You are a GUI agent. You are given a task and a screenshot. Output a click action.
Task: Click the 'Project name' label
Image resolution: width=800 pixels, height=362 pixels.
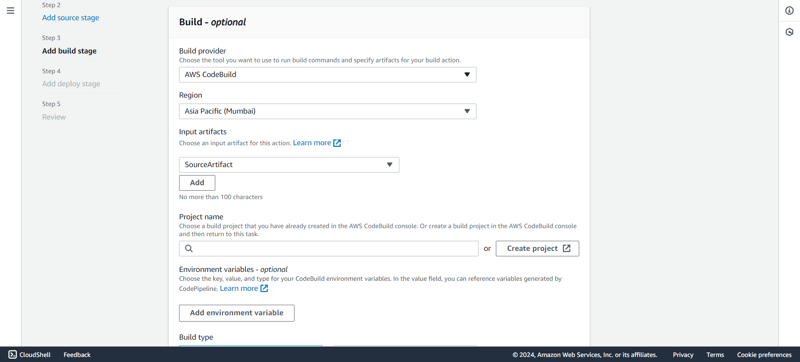201,217
